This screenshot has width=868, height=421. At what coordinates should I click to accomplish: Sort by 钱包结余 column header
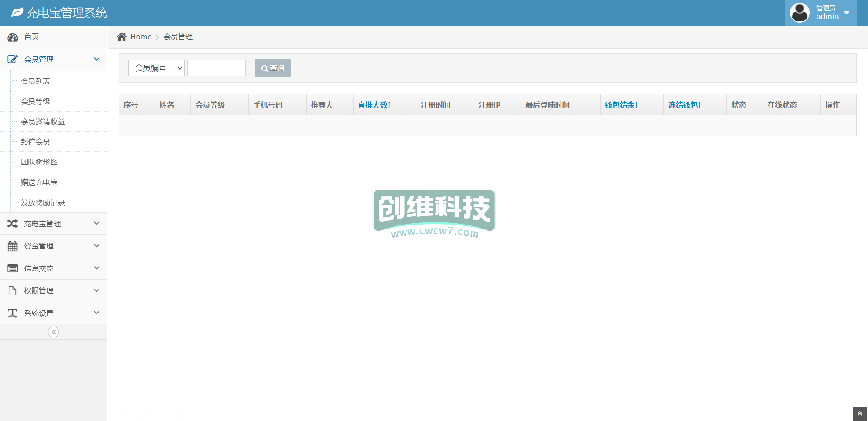(x=621, y=105)
